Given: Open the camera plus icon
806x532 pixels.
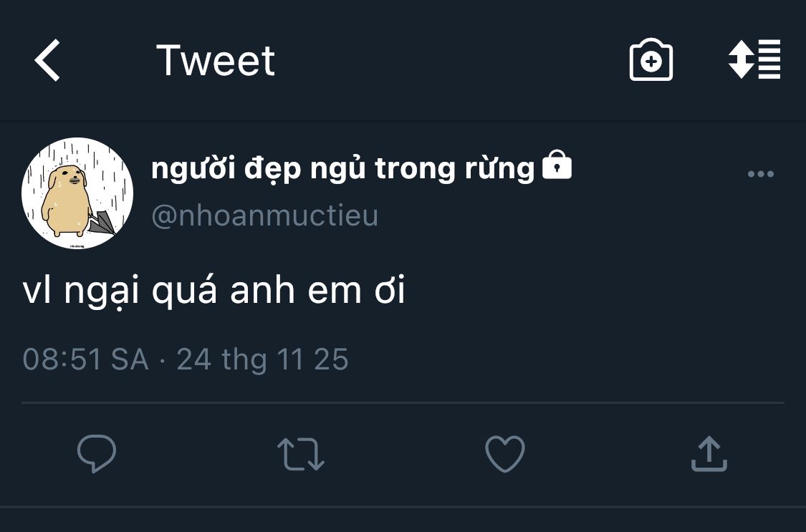Looking at the screenshot, I should [651, 61].
